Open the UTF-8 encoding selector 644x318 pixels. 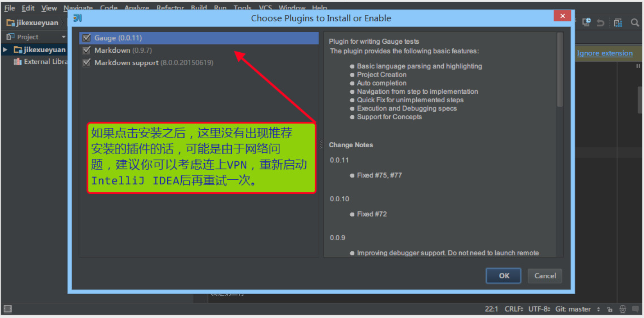point(539,309)
